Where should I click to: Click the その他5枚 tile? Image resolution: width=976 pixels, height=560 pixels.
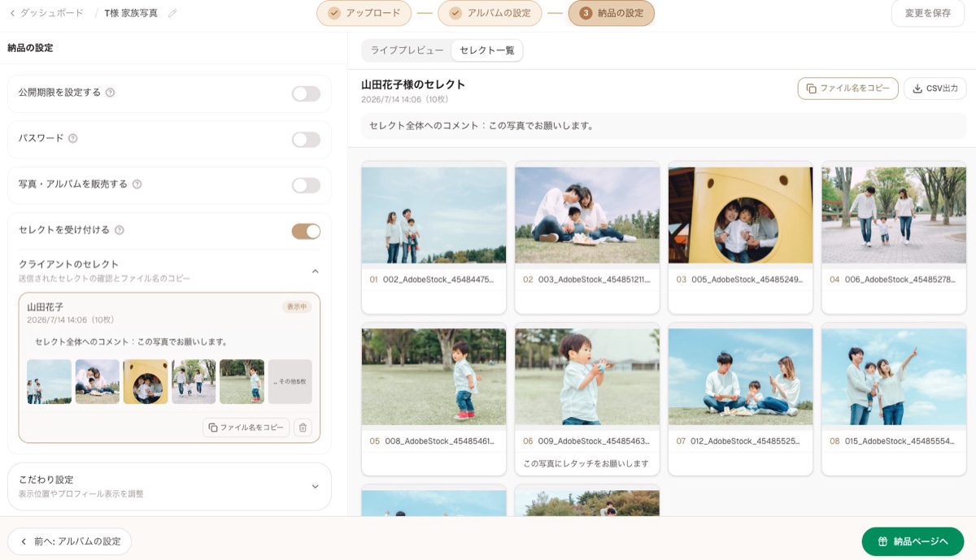click(290, 382)
